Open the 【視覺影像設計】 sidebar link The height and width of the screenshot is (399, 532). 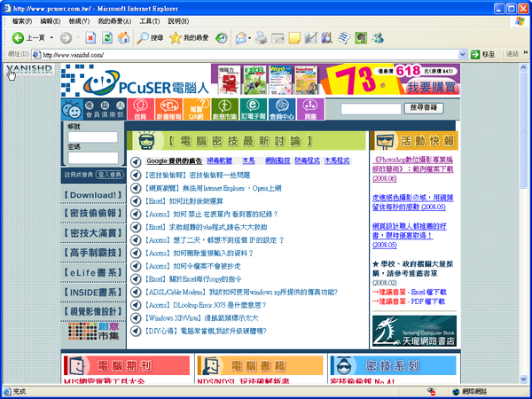click(93, 311)
